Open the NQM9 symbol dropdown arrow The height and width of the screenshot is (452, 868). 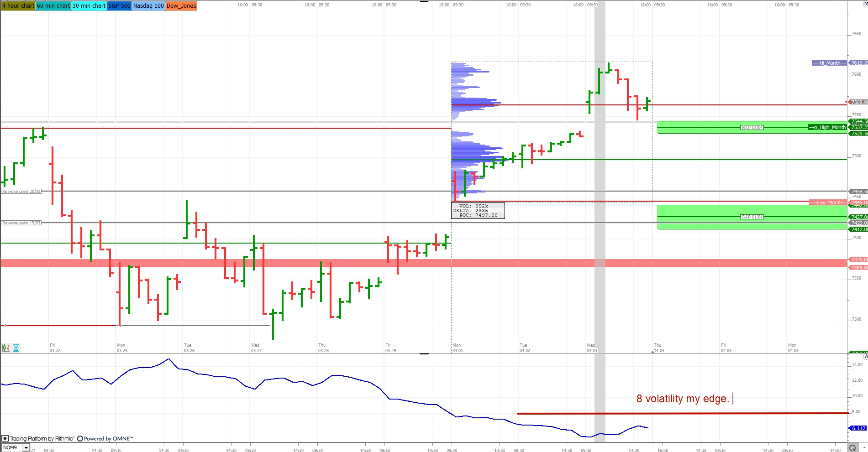26,448
